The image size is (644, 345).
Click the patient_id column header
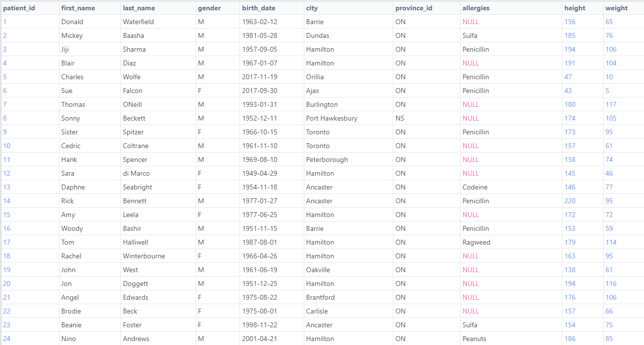tap(19, 8)
